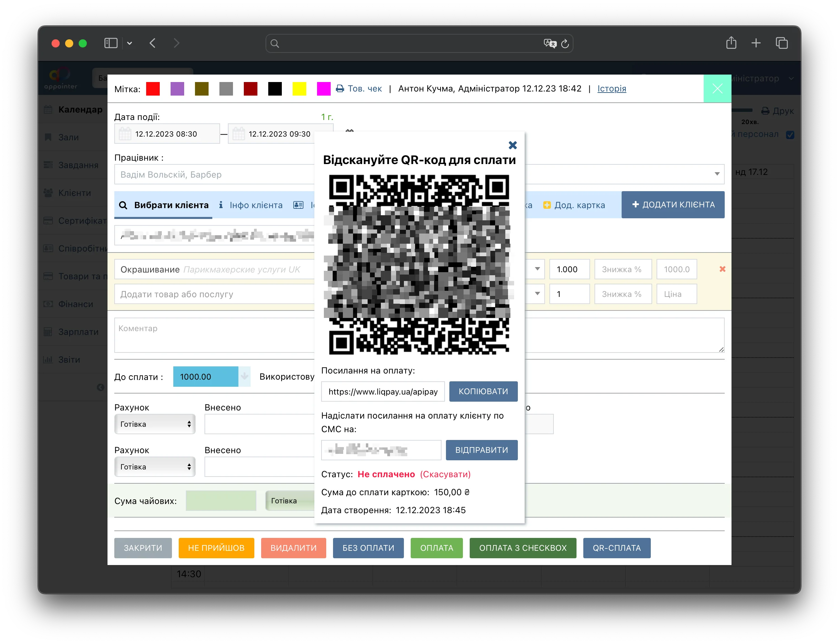Open the Історія link
The image size is (839, 644).
click(611, 88)
